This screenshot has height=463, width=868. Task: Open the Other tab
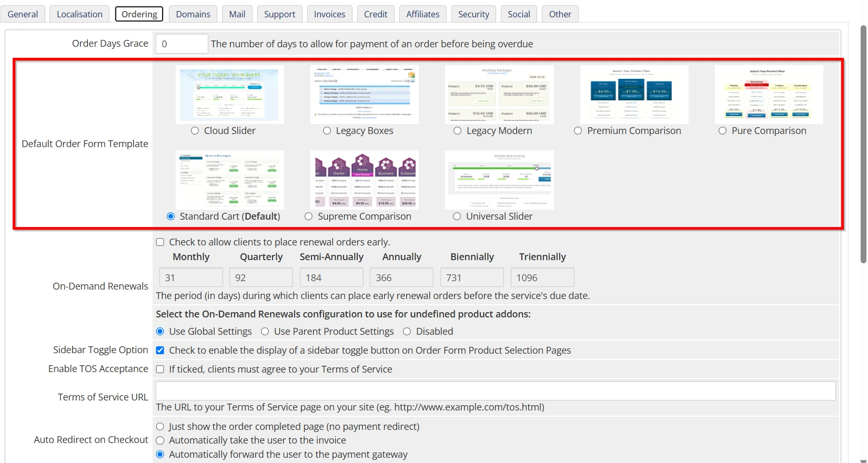[x=560, y=14]
